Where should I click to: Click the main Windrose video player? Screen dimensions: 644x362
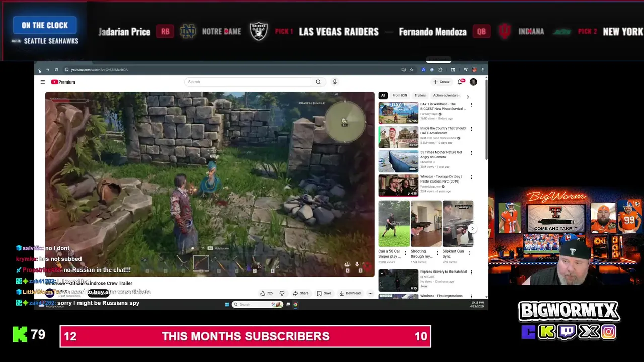(210, 184)
